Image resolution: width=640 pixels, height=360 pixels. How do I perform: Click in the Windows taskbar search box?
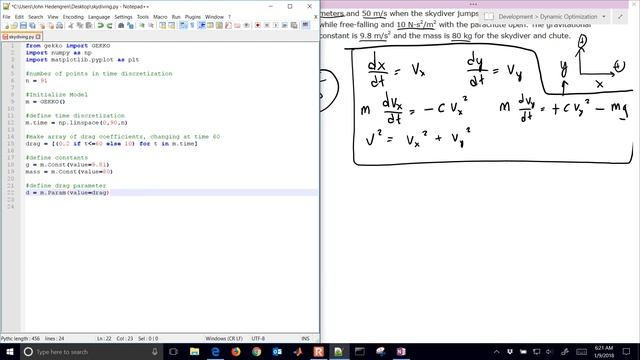pos(90,351)
